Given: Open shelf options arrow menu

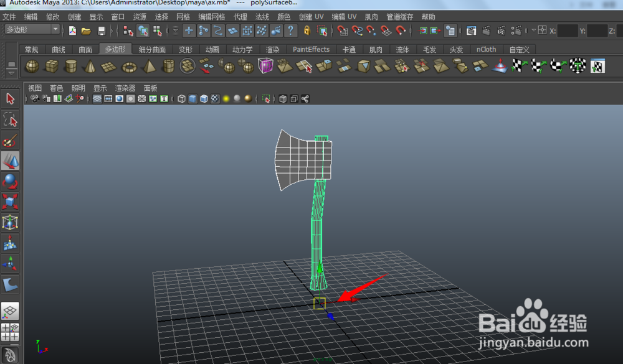Looking at the screenshot, I should point(11,73).
